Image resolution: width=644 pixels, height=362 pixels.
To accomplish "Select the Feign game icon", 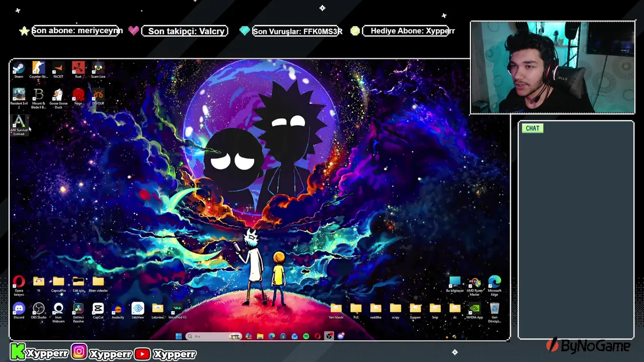I will tap(78, 97).
